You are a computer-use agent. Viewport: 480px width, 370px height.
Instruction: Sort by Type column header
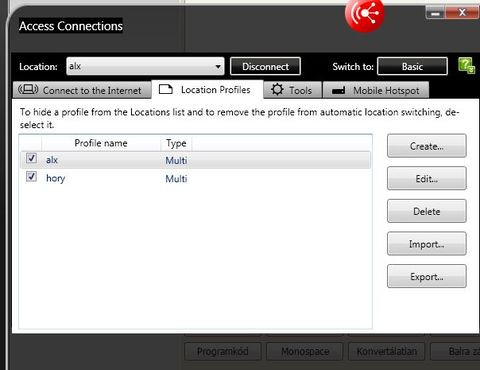(x=176, y=143)
